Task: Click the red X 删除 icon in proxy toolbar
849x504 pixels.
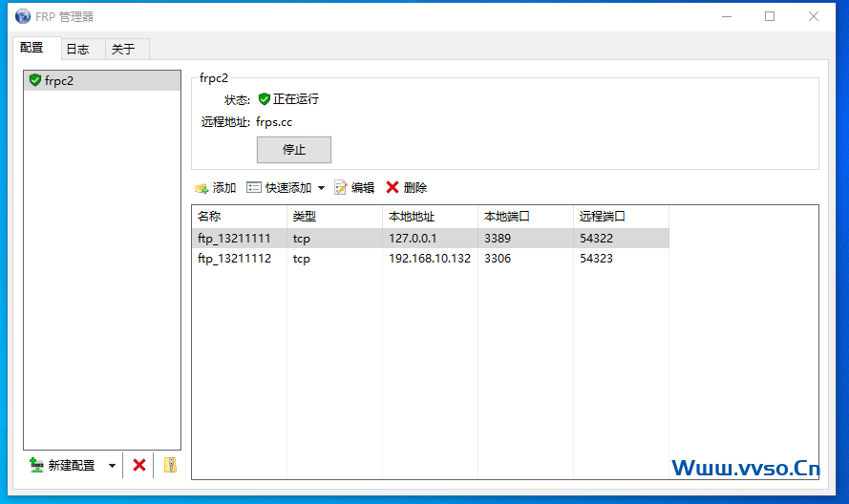Action: click(392, 187)
